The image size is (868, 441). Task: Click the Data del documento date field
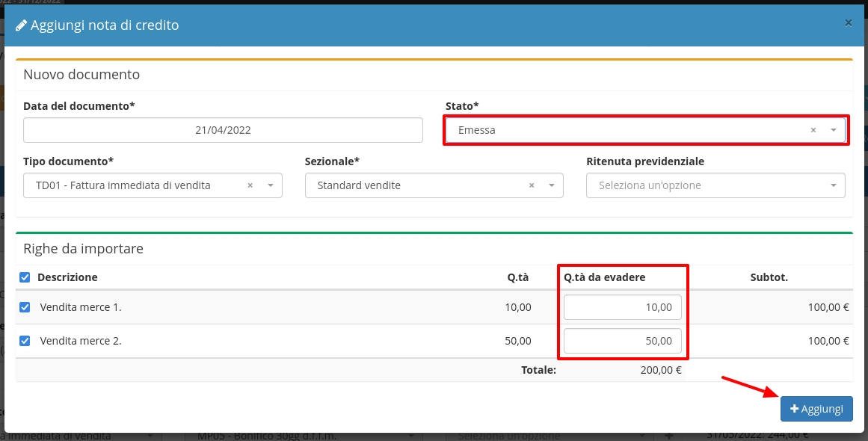pyautogui.click(x=223, y=130)
